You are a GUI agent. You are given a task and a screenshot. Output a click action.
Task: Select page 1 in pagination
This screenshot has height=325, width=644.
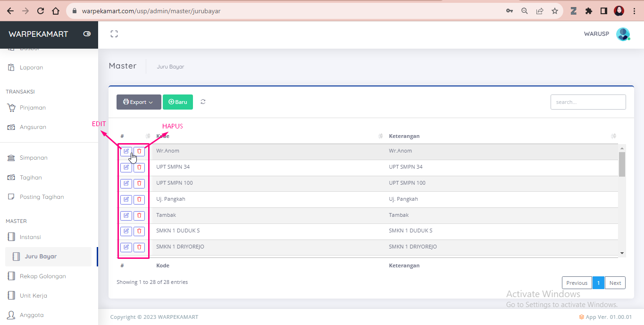point(598,283)
